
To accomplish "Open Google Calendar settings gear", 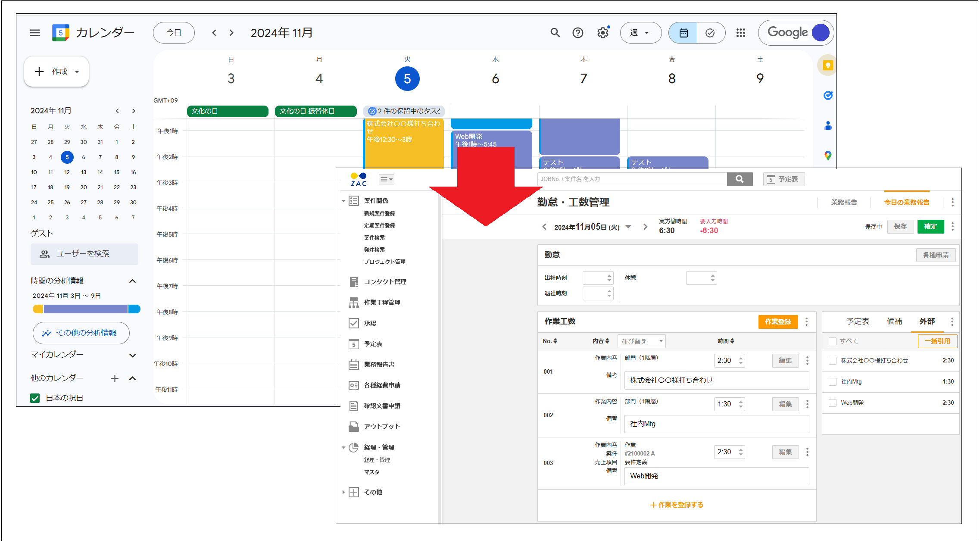I will 602,32.
